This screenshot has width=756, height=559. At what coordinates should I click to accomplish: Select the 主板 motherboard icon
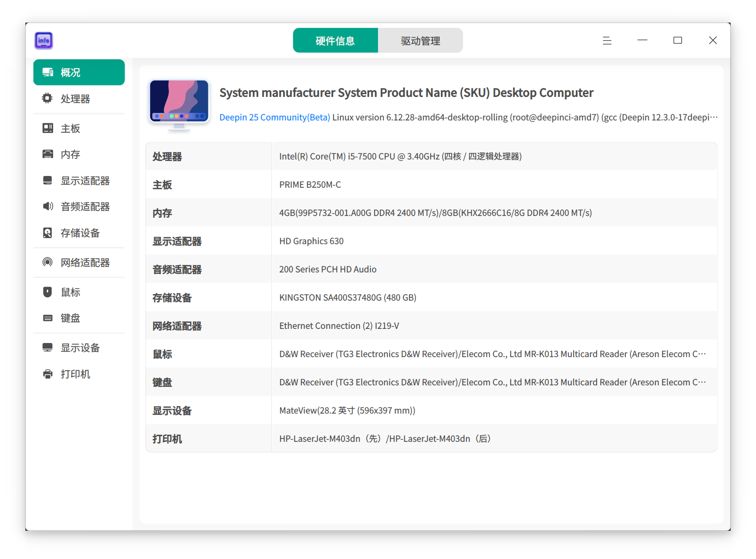pyautogui.click(x=47, y=128)
